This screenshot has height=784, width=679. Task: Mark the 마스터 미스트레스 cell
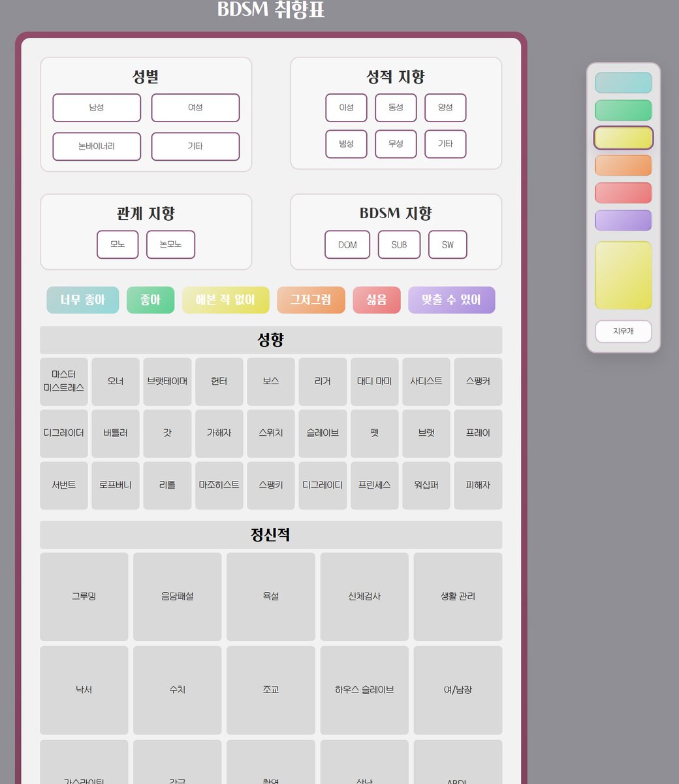coord(64,382)
